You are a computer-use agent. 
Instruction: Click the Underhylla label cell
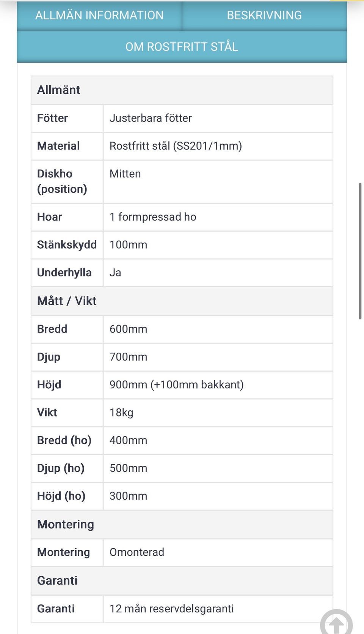(64, 273)
